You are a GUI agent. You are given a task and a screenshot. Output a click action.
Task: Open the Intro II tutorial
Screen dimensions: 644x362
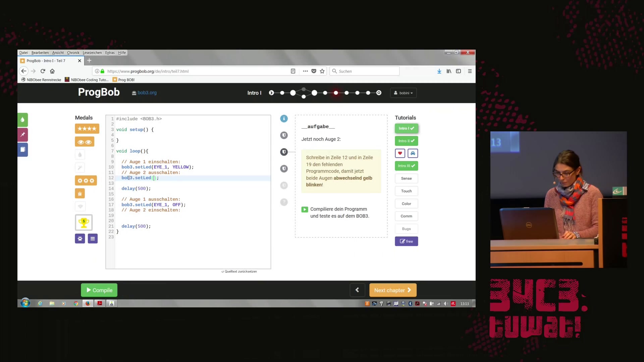coord(406,141)
